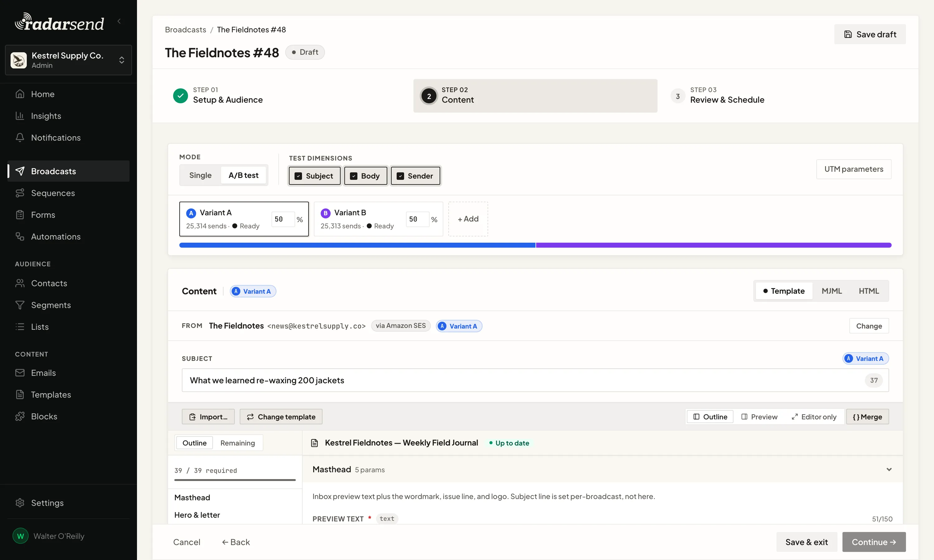Click the green completed checkmark for Step 01
Viewport: 934px width, 560px height.
[x=181, y=96]
